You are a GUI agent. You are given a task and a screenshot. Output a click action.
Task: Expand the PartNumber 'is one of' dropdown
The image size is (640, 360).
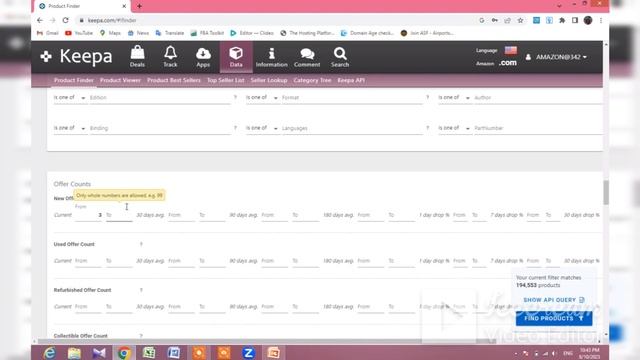point(454,128)
